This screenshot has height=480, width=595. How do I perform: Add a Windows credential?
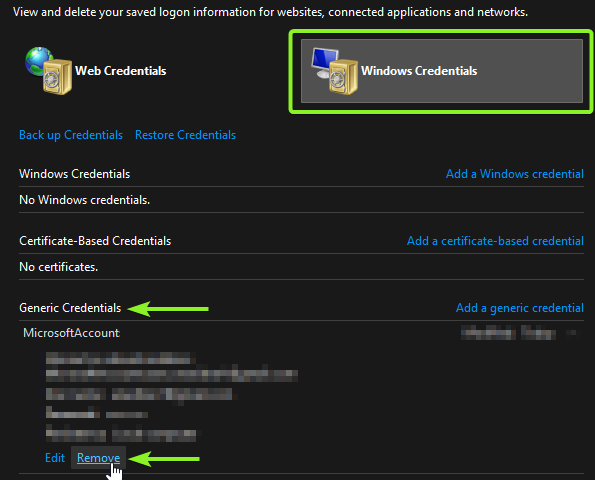[x=515, y=174]
